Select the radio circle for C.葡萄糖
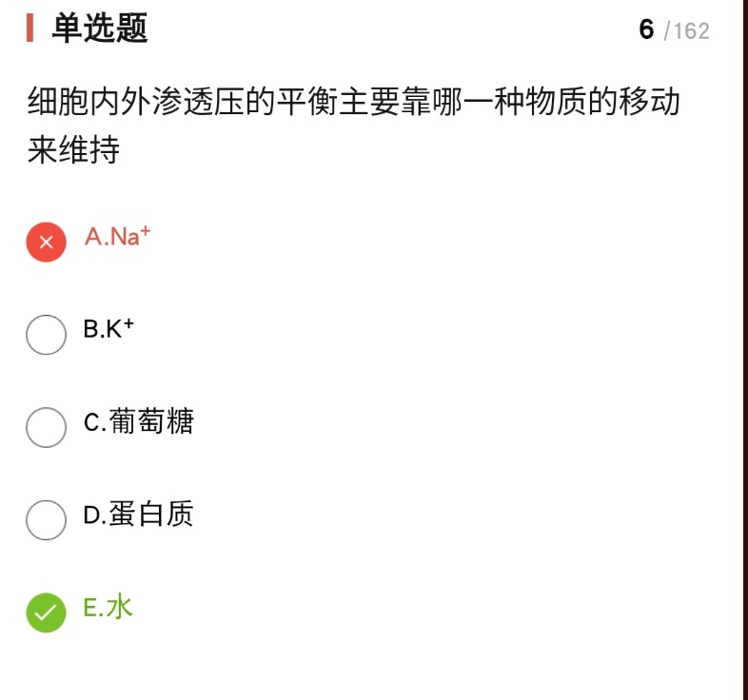The height and width of the screenshot is (700, 748). pos(46,427)
